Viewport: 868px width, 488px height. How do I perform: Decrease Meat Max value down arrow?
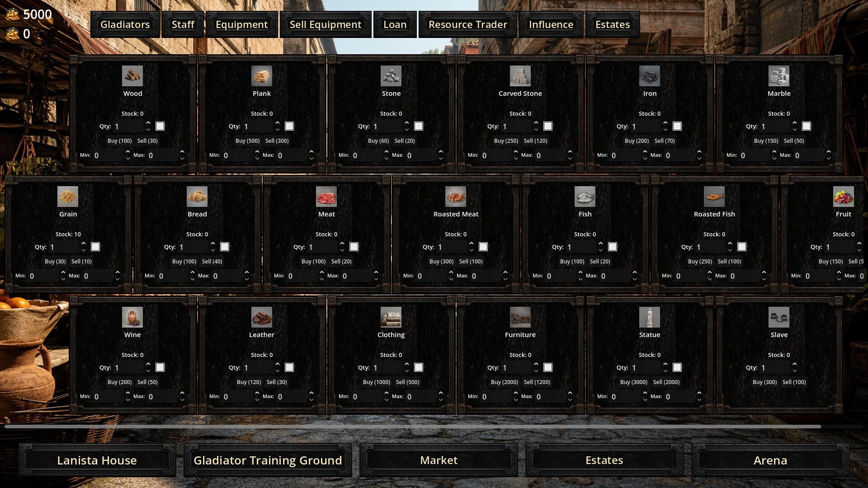coord(376,279)
